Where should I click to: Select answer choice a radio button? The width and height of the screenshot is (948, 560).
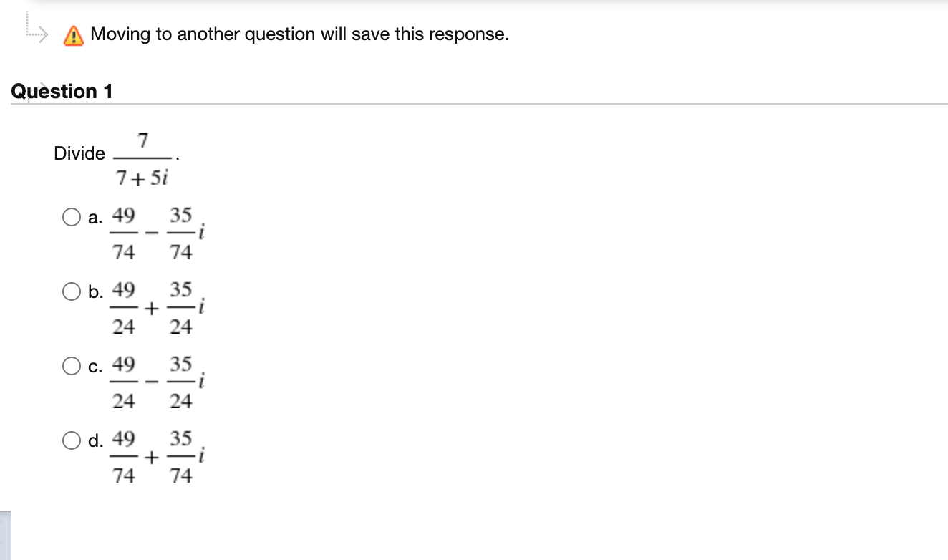tap(72, 216)
